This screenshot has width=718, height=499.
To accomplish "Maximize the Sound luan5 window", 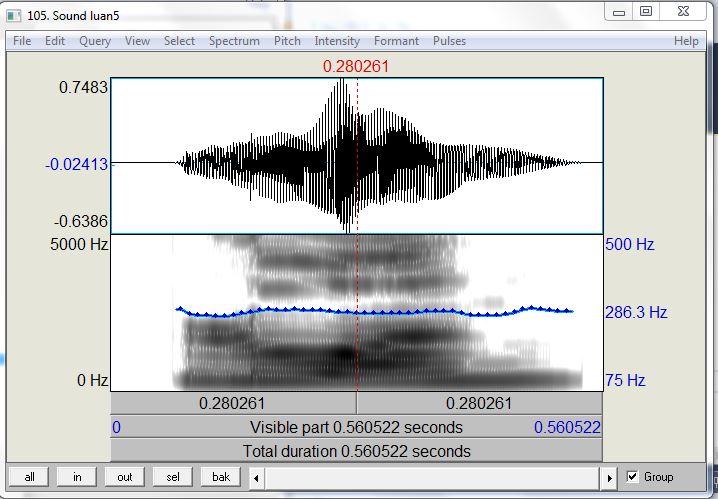I will [646, 12].
